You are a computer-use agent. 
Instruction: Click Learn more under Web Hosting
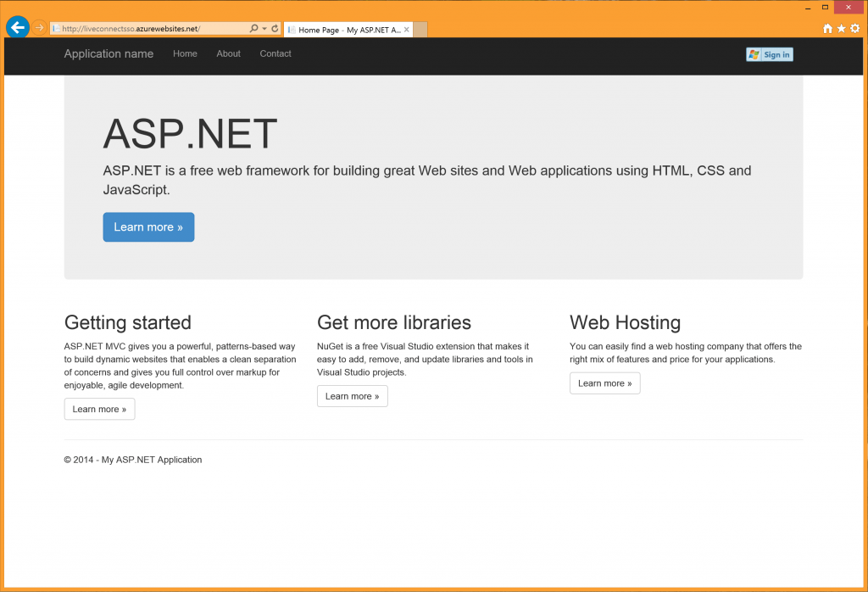pyautogui.click(x=605, y=383)
